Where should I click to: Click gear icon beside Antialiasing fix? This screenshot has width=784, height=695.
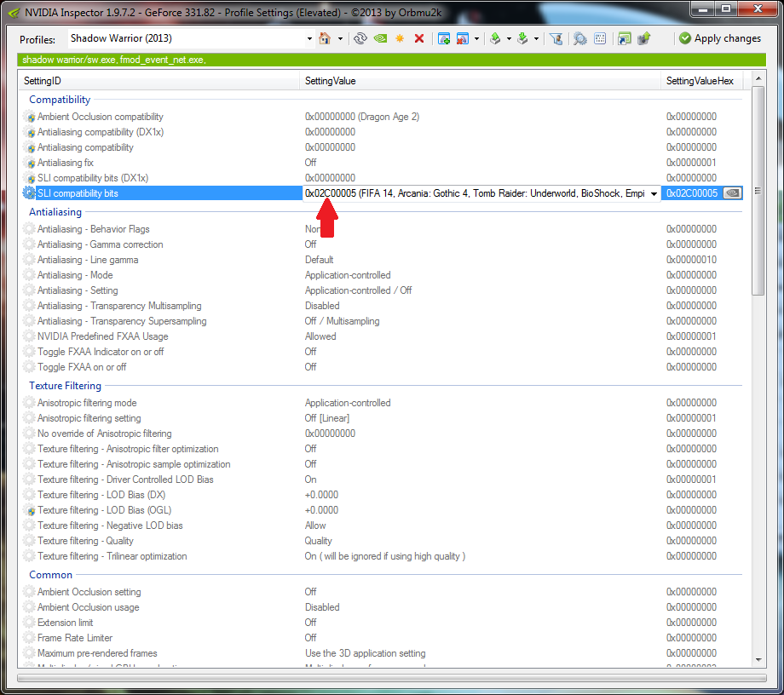[30, 163]
